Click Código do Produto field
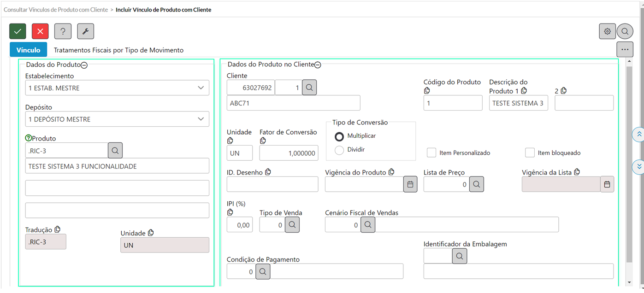This screenshot has height=293, width=644. (x=453, y=103)
